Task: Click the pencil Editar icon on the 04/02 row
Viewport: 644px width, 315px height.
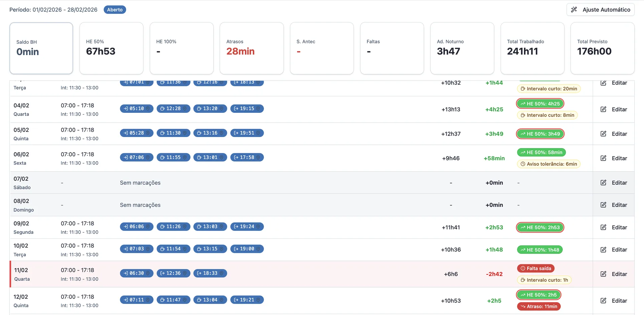Action: coord(603,109)
